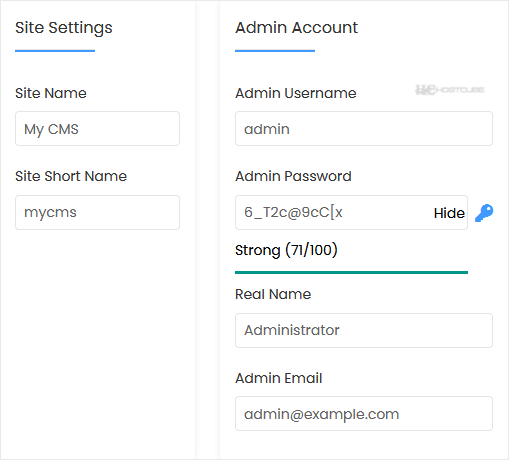
Task: Click the 'Site Short Name' label
Action: point(71,176)
